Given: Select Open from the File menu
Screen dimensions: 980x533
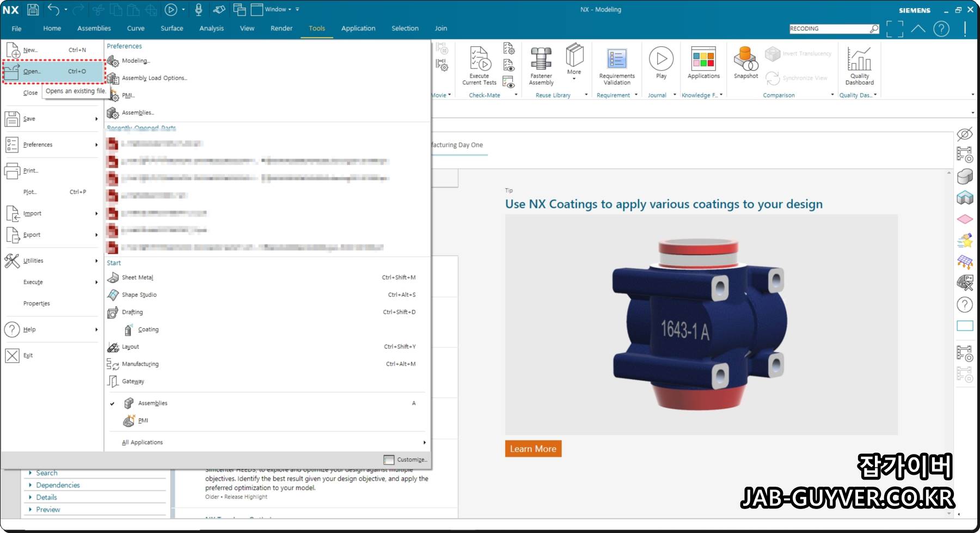Looking at the screenshot, I should 53,71.
